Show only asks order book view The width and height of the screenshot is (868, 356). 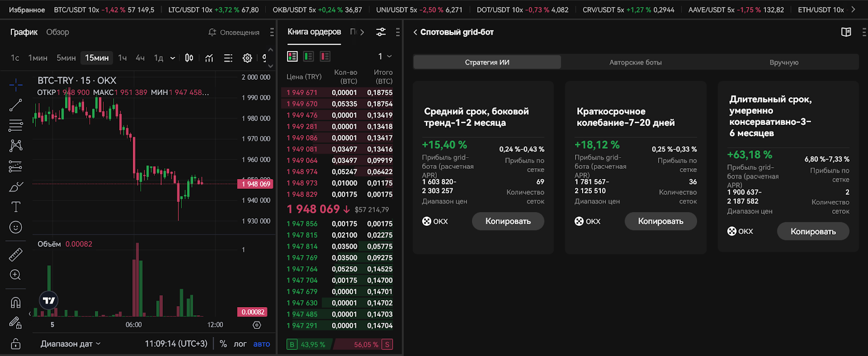325,56
